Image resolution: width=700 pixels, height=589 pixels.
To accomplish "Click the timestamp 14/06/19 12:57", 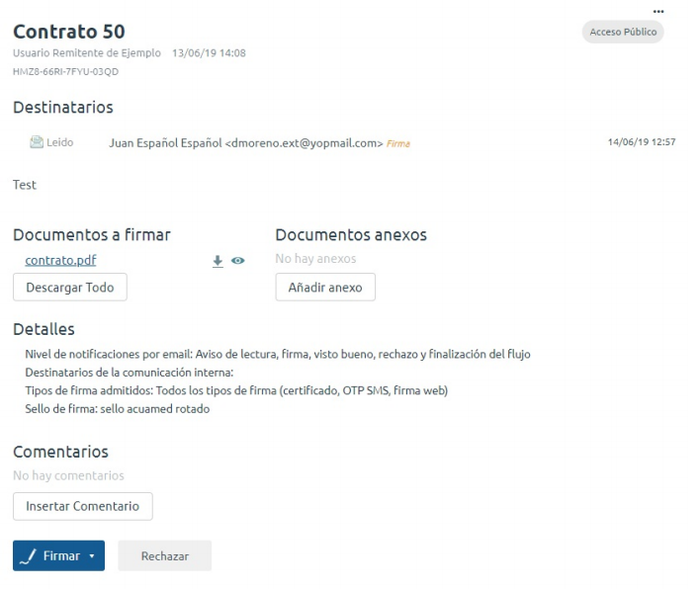I will pos(642,142).
